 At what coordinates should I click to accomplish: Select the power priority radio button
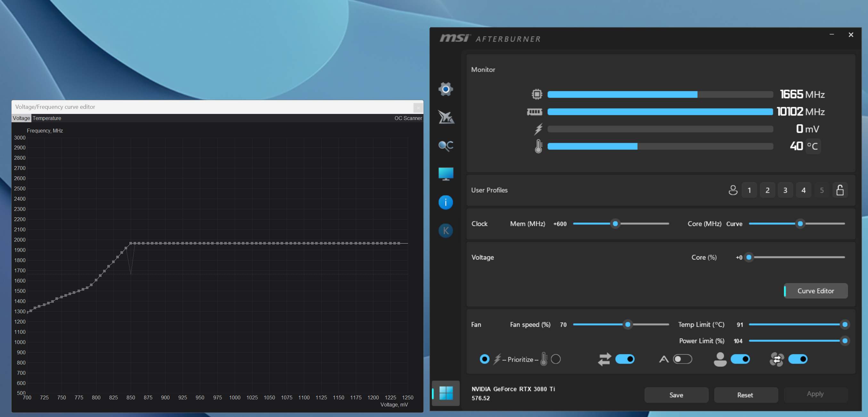coord(484,359)
